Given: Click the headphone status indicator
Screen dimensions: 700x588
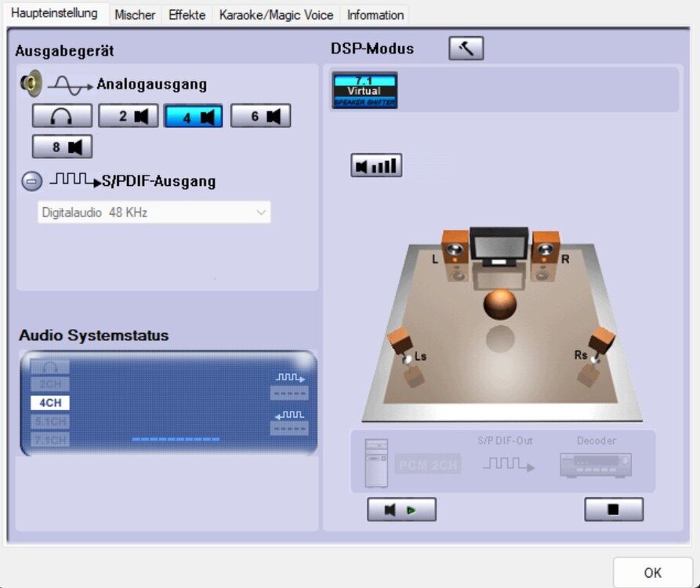Looking at the screenshot, I should (50, 367).
